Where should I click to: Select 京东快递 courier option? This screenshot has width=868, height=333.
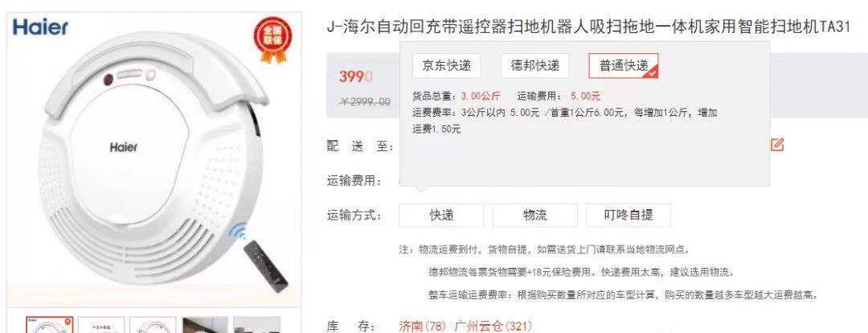point(447,66)
